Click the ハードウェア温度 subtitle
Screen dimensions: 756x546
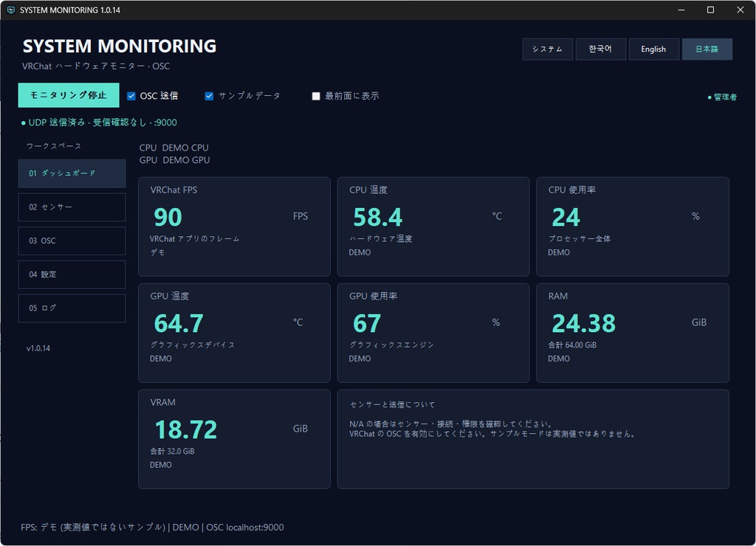[380, 238]
